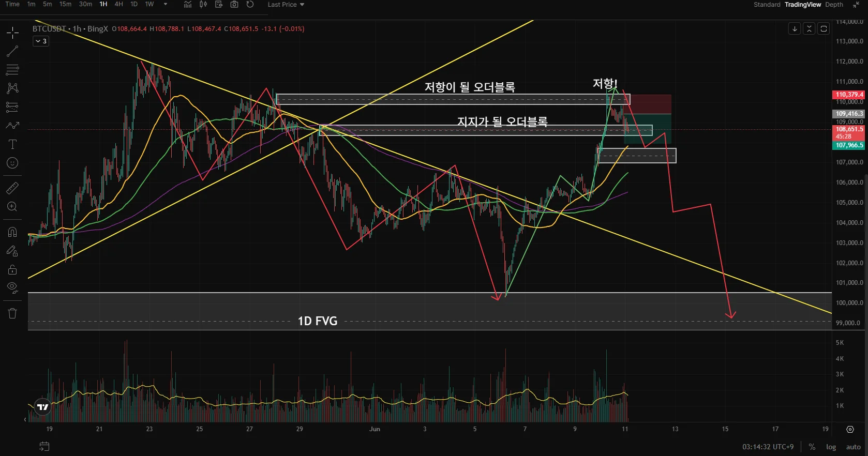This screenshot has height=456, width=868.
Task: Toggle lock all drawings
Action: (12, 269)
